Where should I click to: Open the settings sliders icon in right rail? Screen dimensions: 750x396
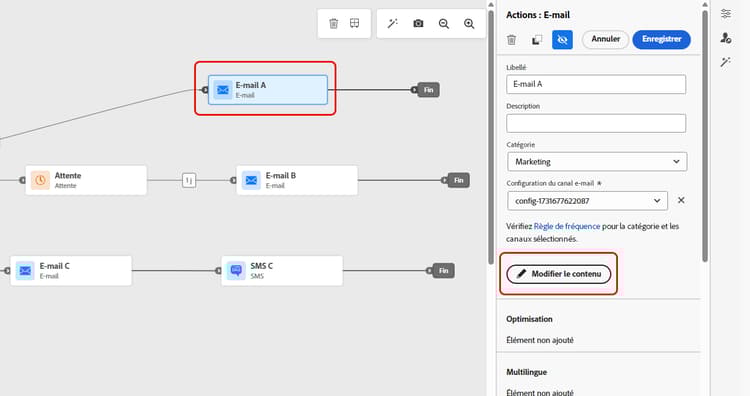pyautogui.click(x=726, y=13)
